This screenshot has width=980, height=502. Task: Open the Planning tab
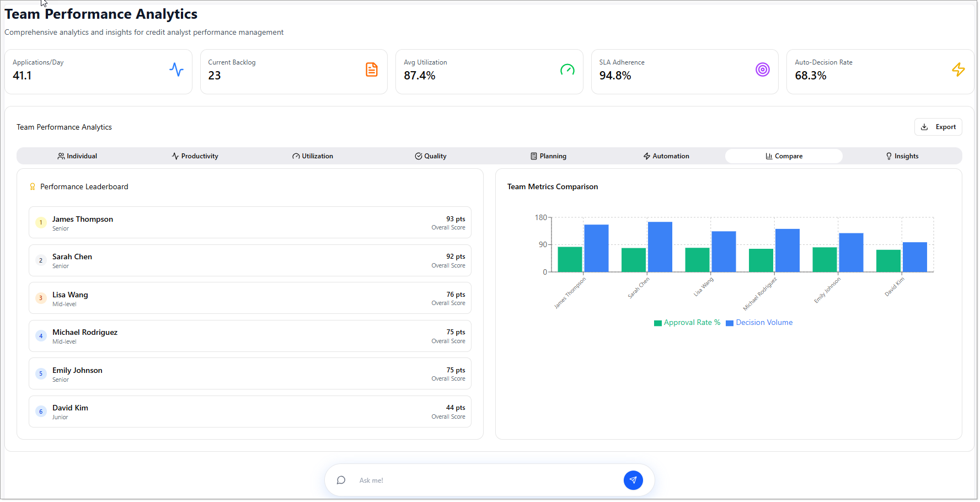coord(548,156)
